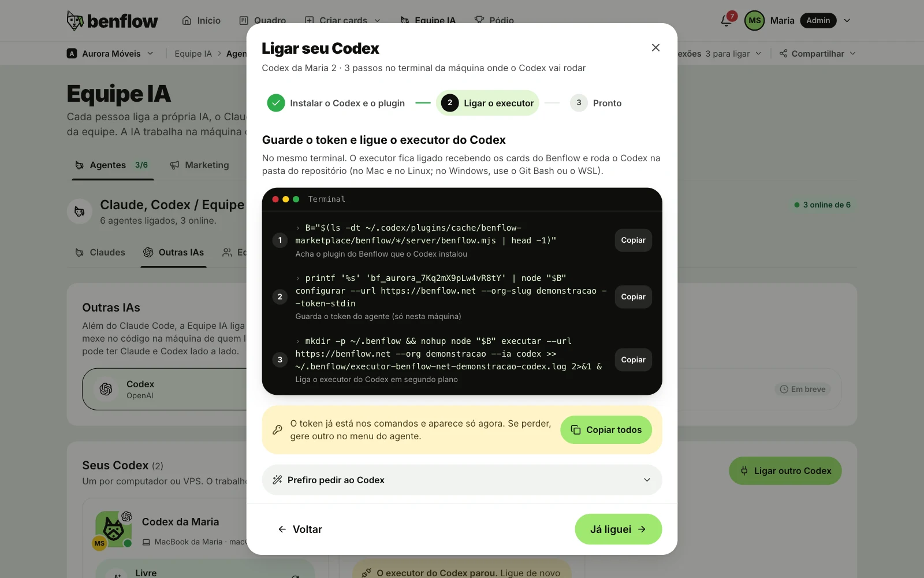
Task: Click the Admin role badge
Action: coord(818,21)
